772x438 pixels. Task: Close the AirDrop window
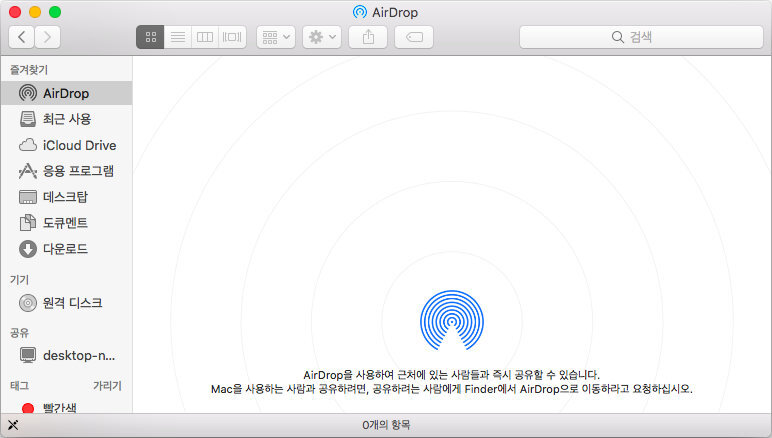coord(15,12)
